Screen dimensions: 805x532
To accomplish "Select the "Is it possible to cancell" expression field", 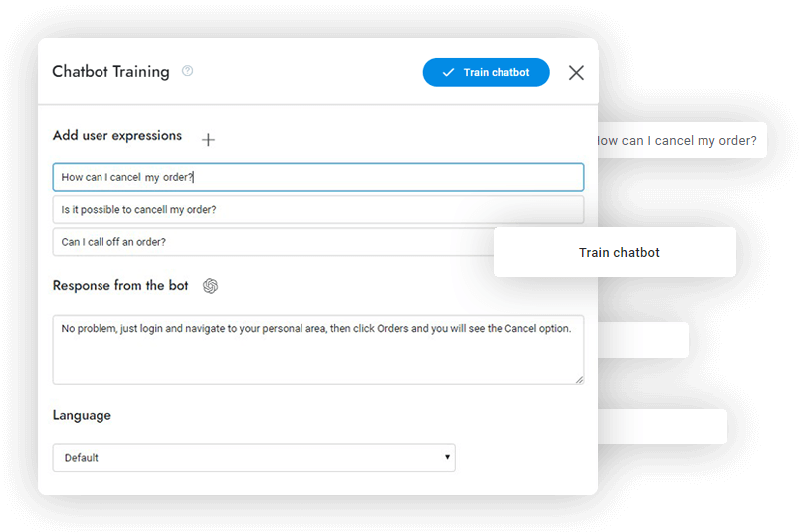I will pos(317,210).
